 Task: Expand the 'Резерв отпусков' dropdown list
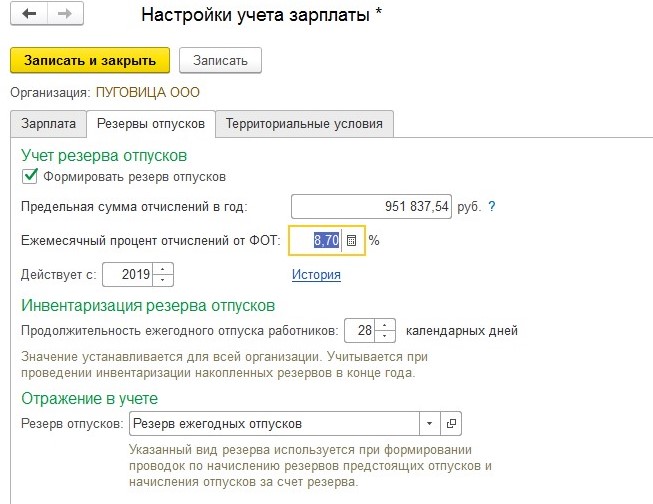click(429, 423)
